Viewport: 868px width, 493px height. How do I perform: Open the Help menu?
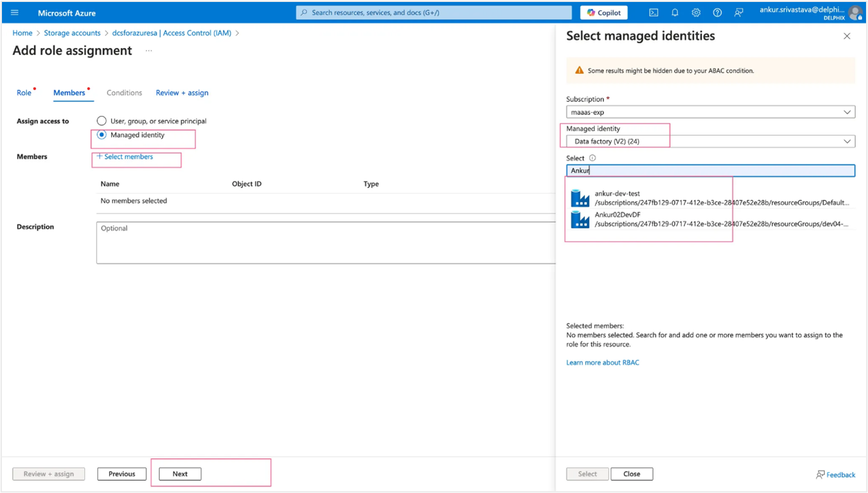(x=717, y=12)
